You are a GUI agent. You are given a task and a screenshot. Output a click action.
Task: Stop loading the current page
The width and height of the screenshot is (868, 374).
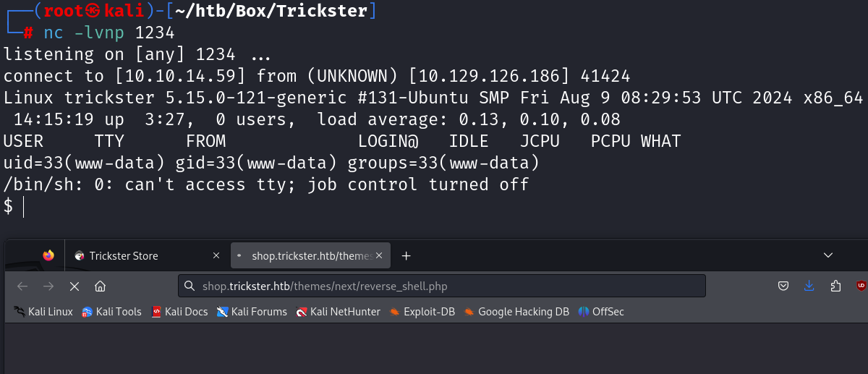point(74,286)
